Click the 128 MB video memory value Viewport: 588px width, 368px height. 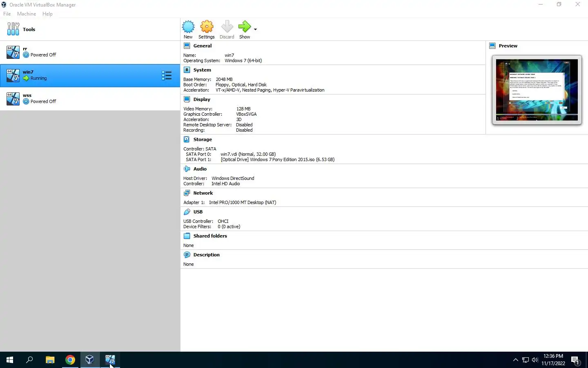(x=243, y=109)
